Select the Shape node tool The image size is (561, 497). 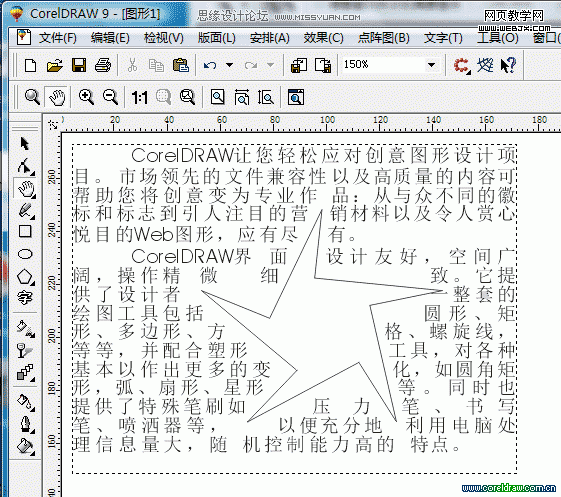tap(25, 166)
